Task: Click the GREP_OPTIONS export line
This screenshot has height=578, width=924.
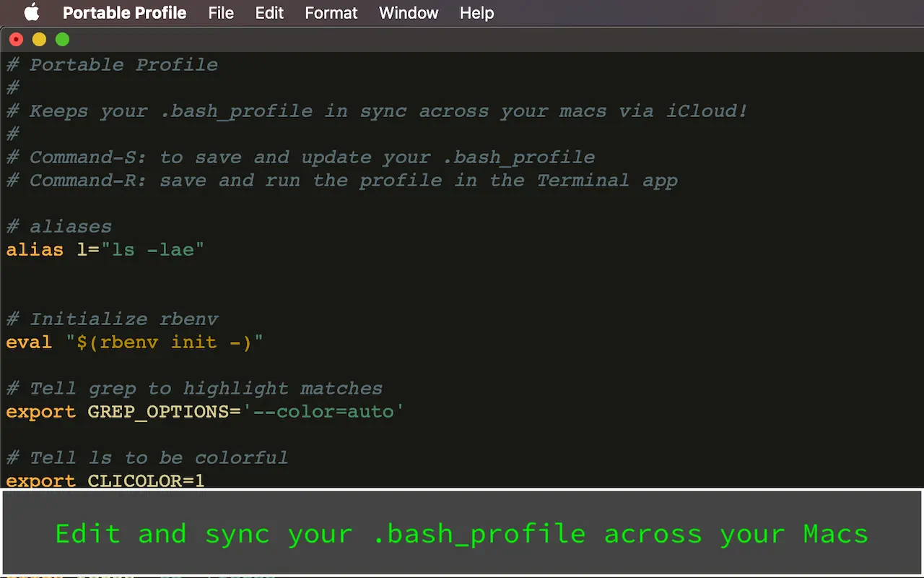Action: 204,411
